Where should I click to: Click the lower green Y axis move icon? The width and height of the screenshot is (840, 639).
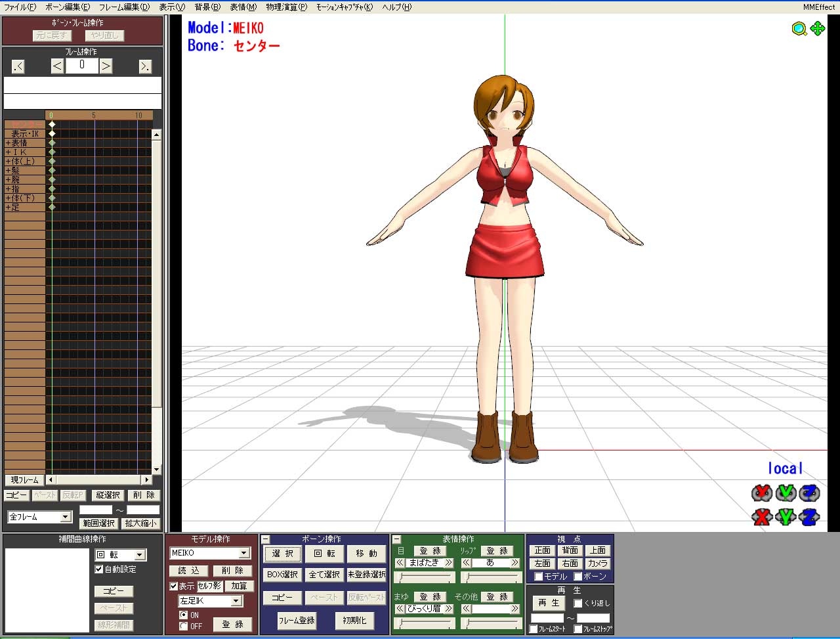(x=786, y=518)
